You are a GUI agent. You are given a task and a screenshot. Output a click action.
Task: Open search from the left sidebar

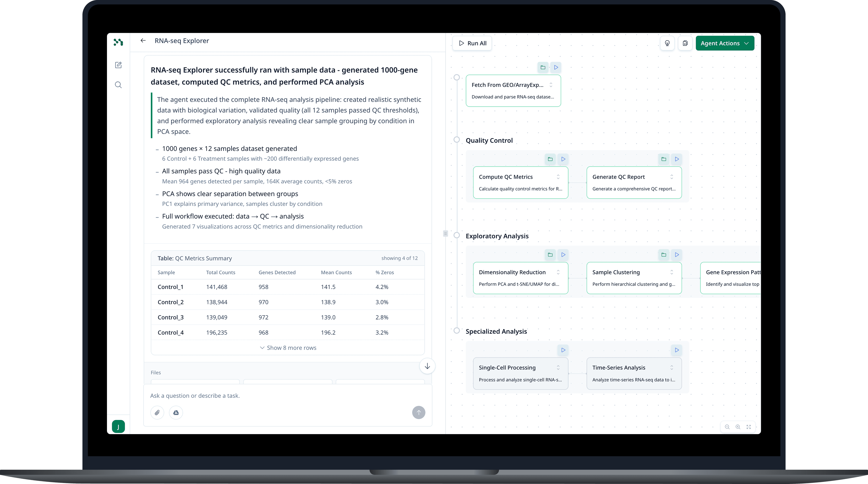click(118, 85)
